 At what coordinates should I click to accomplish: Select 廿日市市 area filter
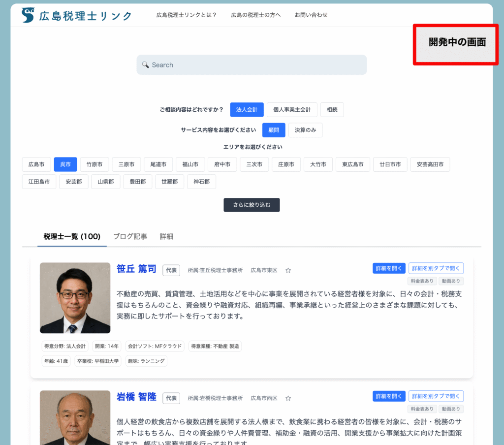pos(390,164)
